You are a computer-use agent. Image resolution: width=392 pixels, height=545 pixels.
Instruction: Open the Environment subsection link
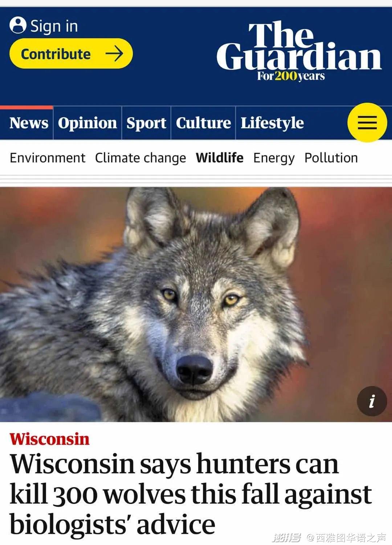click(x=48, y=158)
